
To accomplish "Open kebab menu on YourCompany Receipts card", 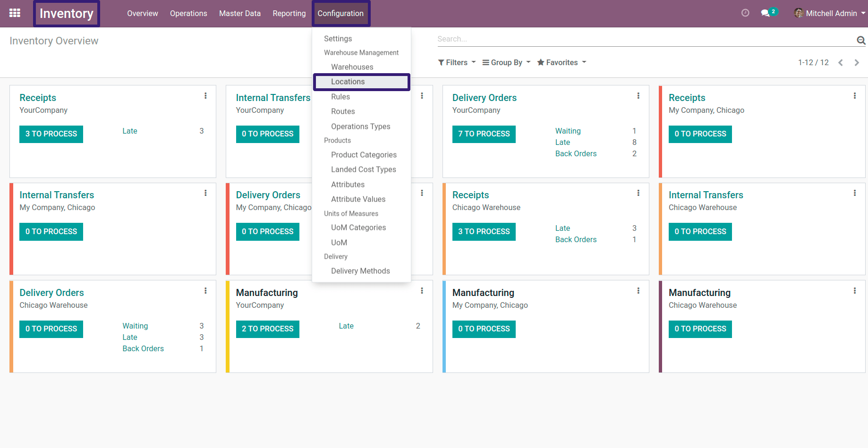I will pyautogui.click(x=205, y=96).
